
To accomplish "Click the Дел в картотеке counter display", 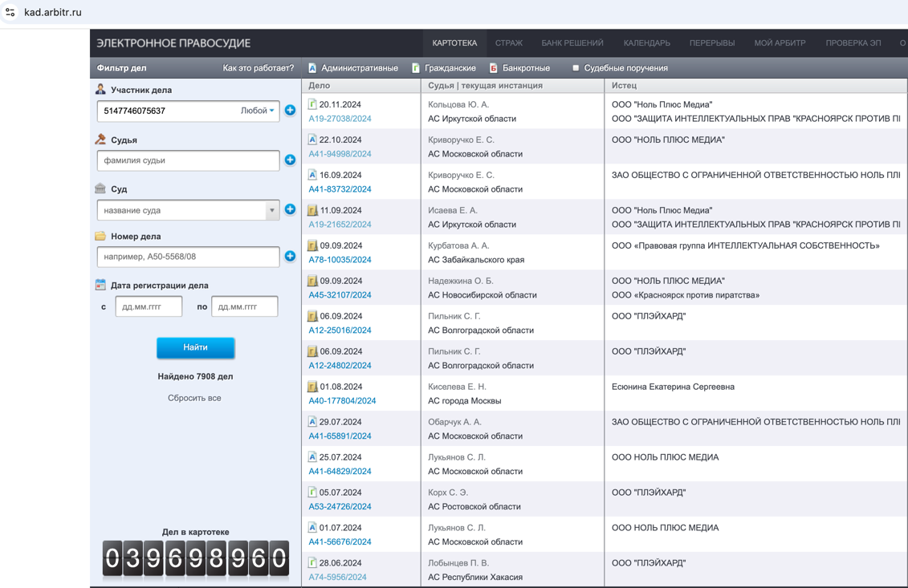I will click(196, 559).
